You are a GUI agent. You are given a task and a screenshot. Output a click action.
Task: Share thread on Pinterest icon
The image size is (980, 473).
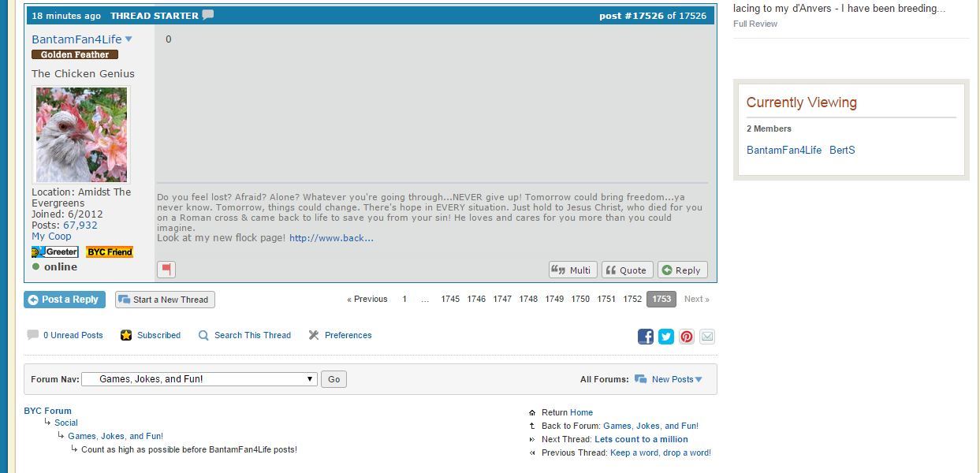tap(687, 337)
